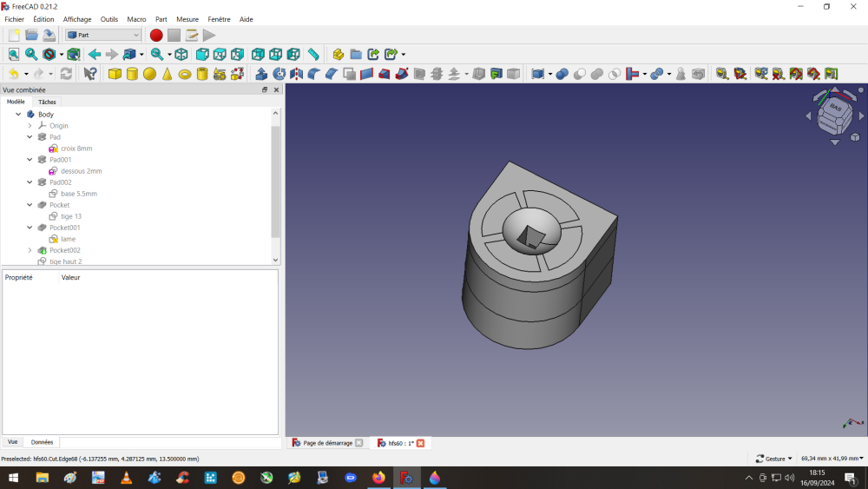868x489 pixels.
Task: Select the croix 8mm sketch
Action: point(76,149)
